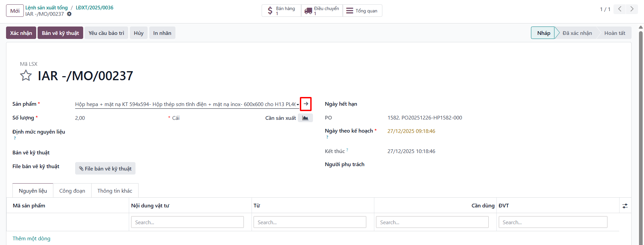Show the help tooltip for Ngày theo kế hoạch
Screen dimensions: 644x245
click(x=327, y=137)
